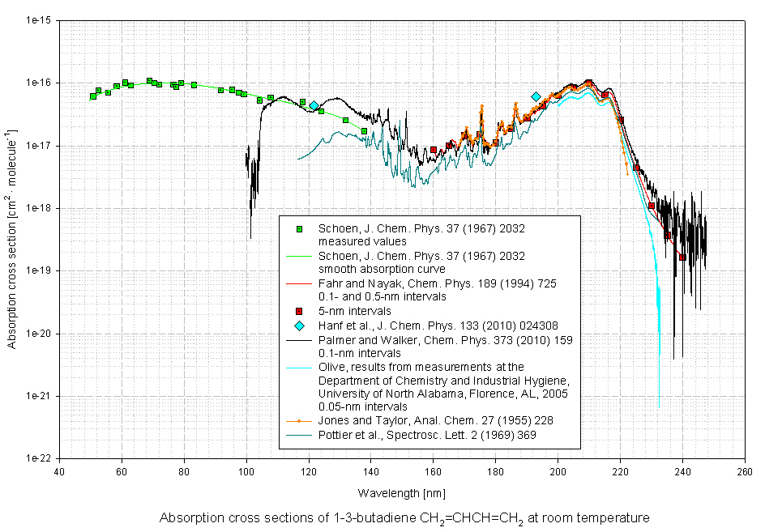Click the red square 5-nm intervals legend marker
Image resolution: width=765 pixels, height=532 pixels.
(x=299, y=311)
